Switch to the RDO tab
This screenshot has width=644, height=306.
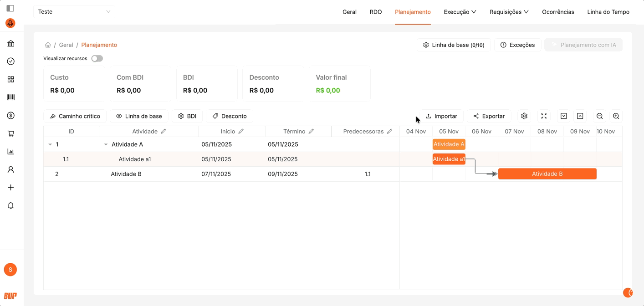pyautogui.click(x=376, y=12)
